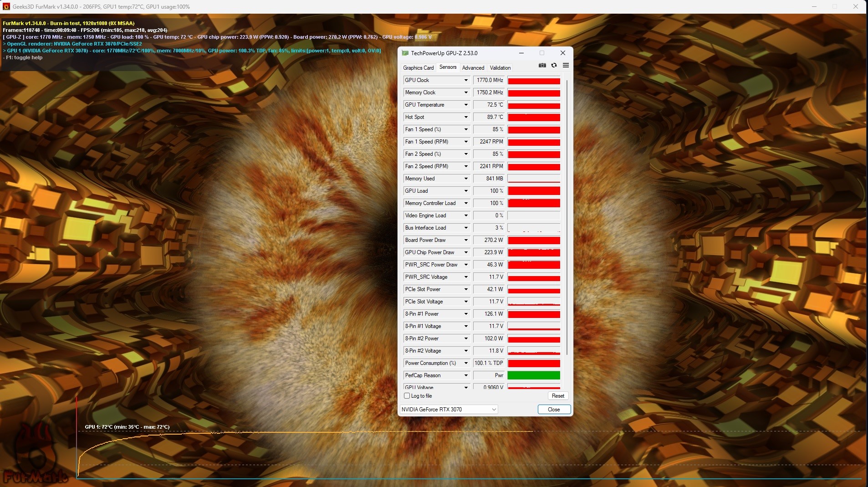Select the Sensors tab
868x487 pixels.
[x=448, y=67]
